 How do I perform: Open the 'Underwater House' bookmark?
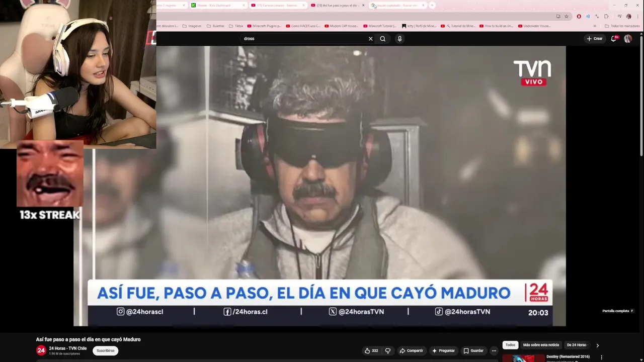534,26
